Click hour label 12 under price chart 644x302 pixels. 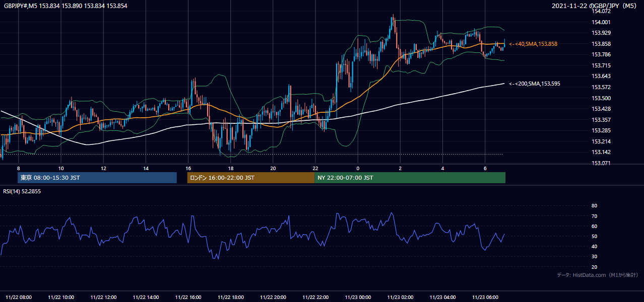103,168
